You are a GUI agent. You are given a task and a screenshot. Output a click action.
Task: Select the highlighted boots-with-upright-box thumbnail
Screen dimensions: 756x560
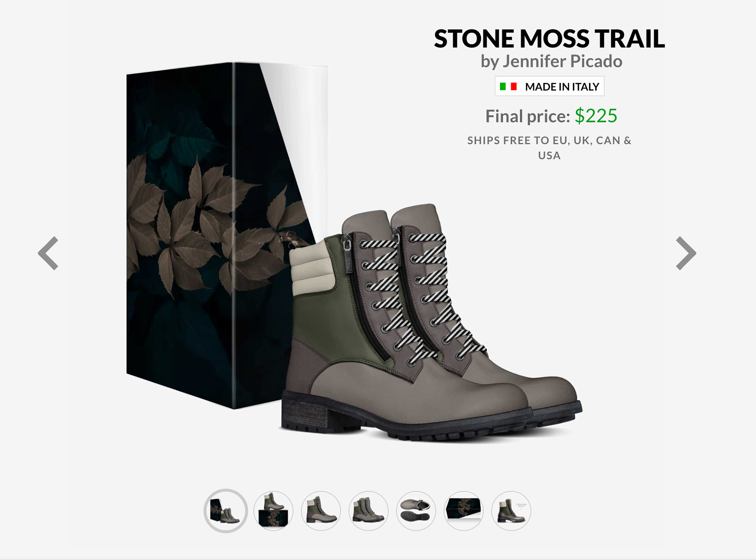tap(226, 511)
